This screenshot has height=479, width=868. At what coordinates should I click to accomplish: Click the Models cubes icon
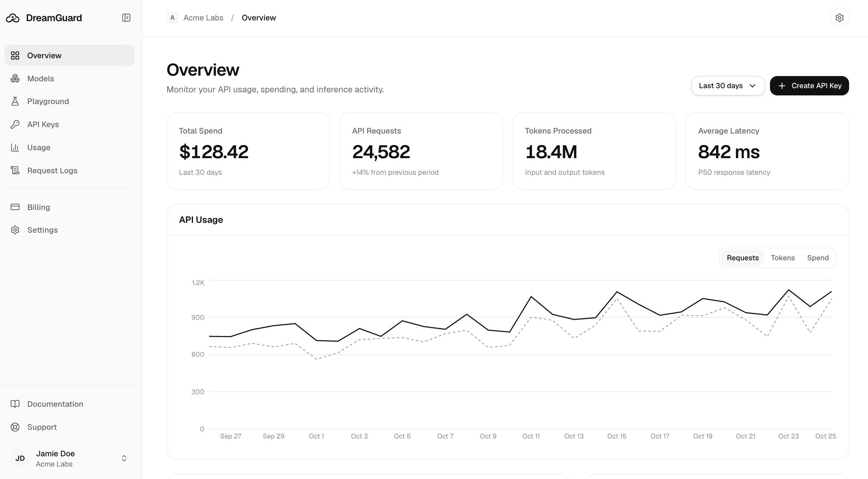coord(15,79)
